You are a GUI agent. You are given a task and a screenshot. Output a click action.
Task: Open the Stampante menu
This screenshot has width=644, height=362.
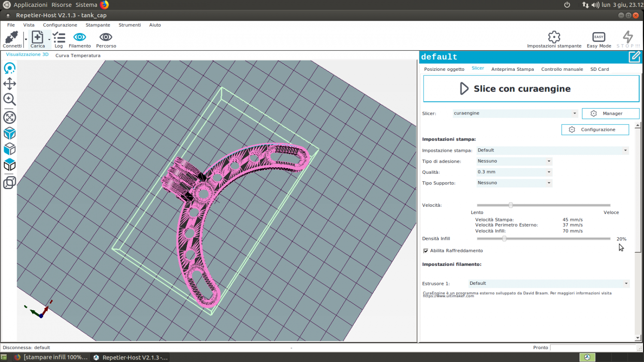pos(98,25)
